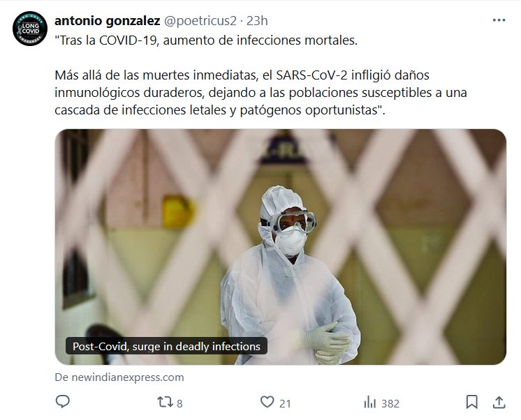The width and height of the screenshot is (521, 420).
Task: Click the retweet count 8
Action: pyautogui.click(x=179, y=403)
